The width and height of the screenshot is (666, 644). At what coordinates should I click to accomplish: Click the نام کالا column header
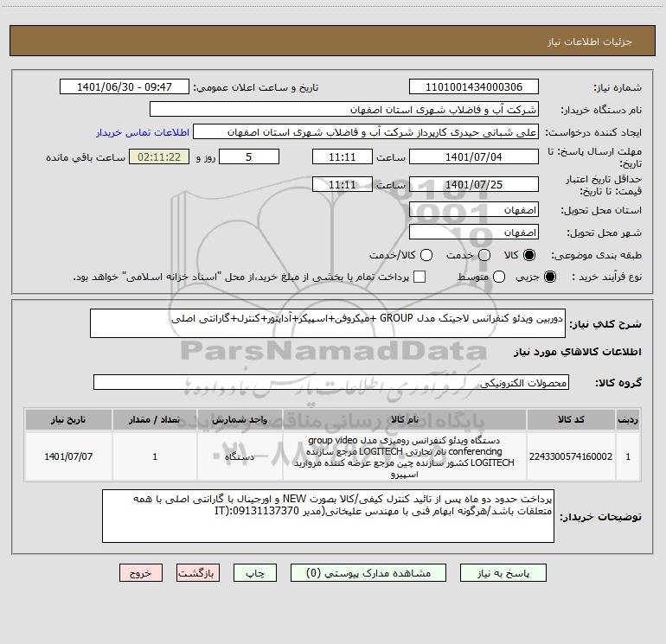pyautogui.click(x=405, y=420)
